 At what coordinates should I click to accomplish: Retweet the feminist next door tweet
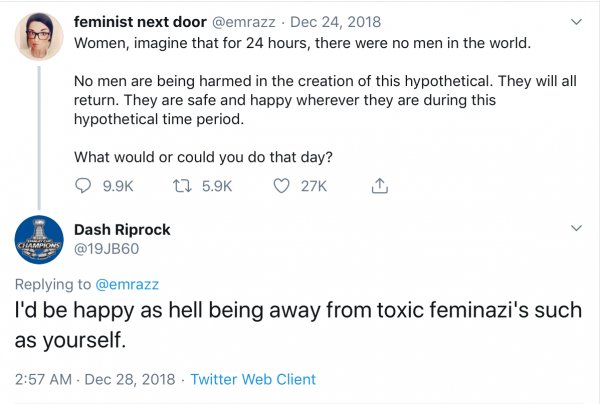pos(182,185)
